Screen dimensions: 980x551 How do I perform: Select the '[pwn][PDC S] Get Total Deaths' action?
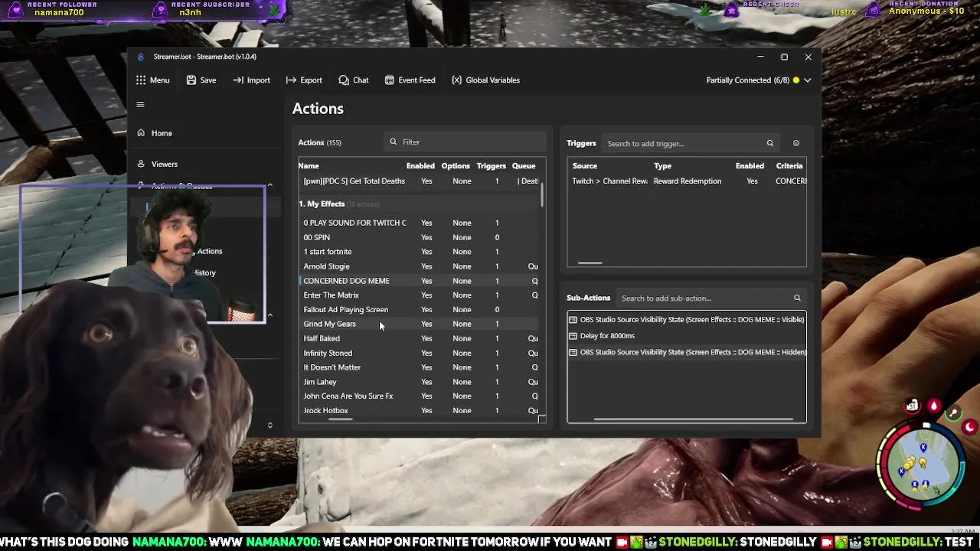pyautogui.click(x=420, y=181)
